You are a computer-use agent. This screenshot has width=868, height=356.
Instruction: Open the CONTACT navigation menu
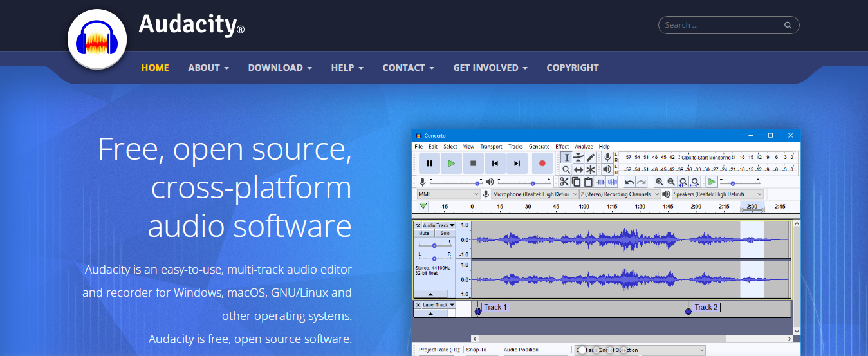click(x=408, y=68)
